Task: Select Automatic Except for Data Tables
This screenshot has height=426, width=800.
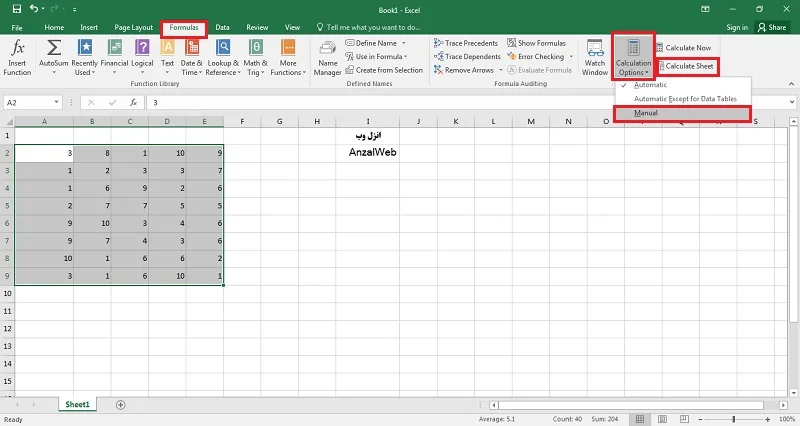Action: (683, 98)
